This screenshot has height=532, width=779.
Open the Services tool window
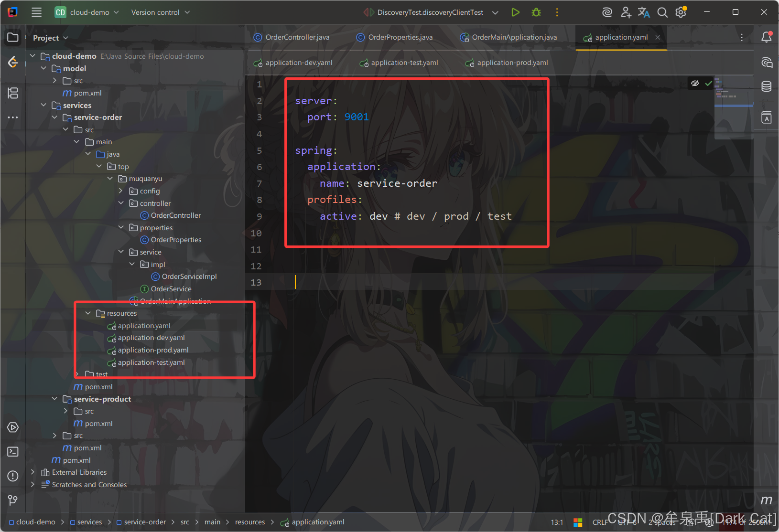tap(13, 427)
